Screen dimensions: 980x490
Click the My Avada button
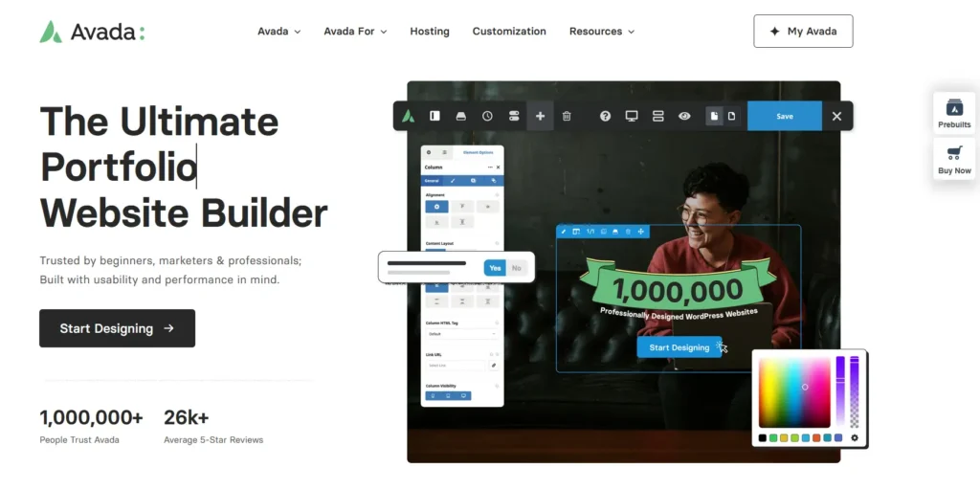point(803,32)
